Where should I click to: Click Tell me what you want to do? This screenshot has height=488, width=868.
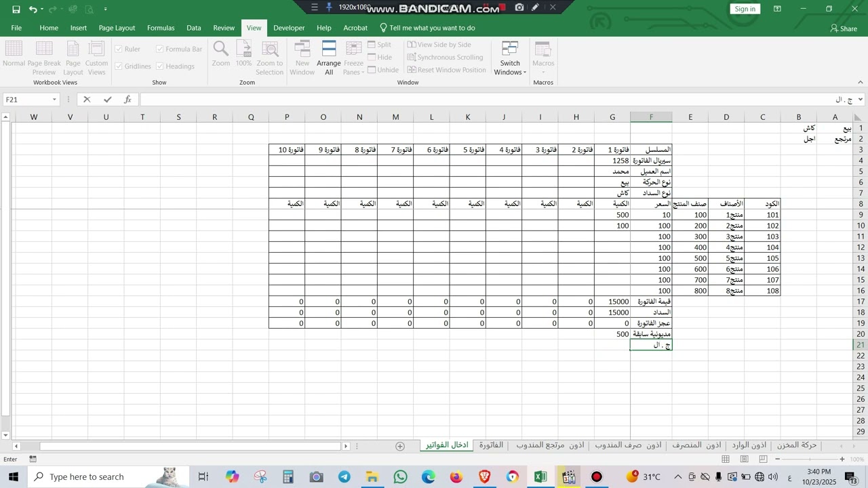click(x=427, y=28)
